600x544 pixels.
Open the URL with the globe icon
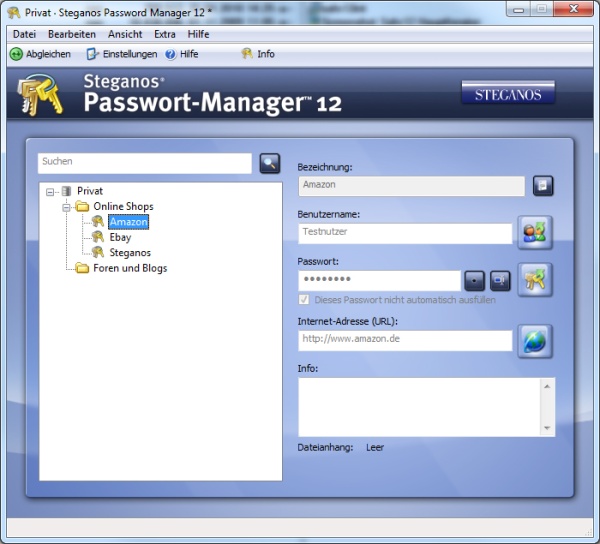click(535, 341)
